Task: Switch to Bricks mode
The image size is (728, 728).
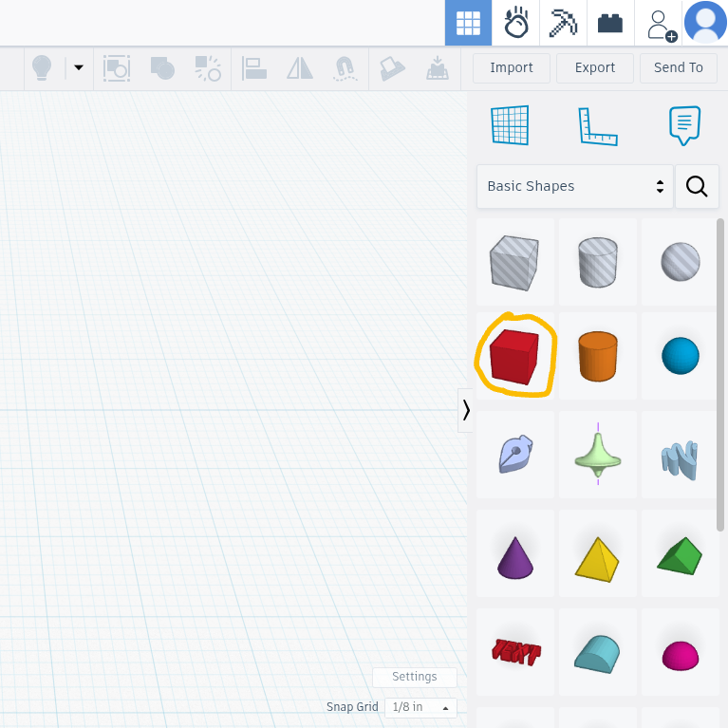Action: point(610,23)
